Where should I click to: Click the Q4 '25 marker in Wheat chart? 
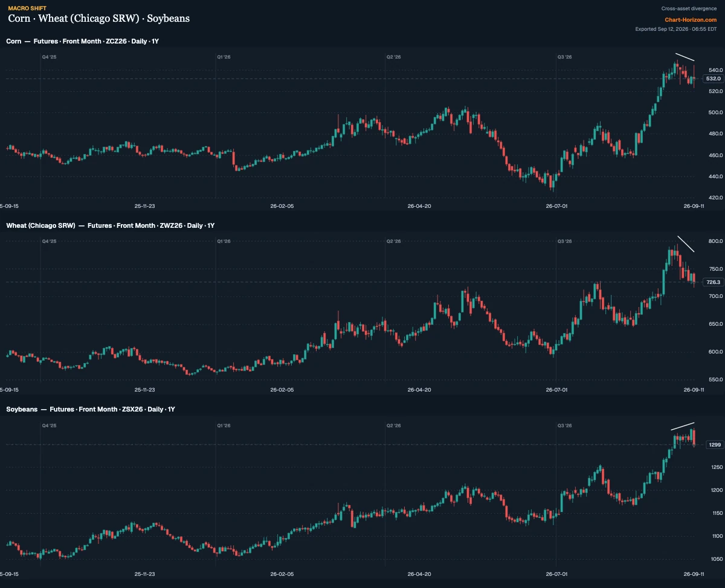(49, 241)
